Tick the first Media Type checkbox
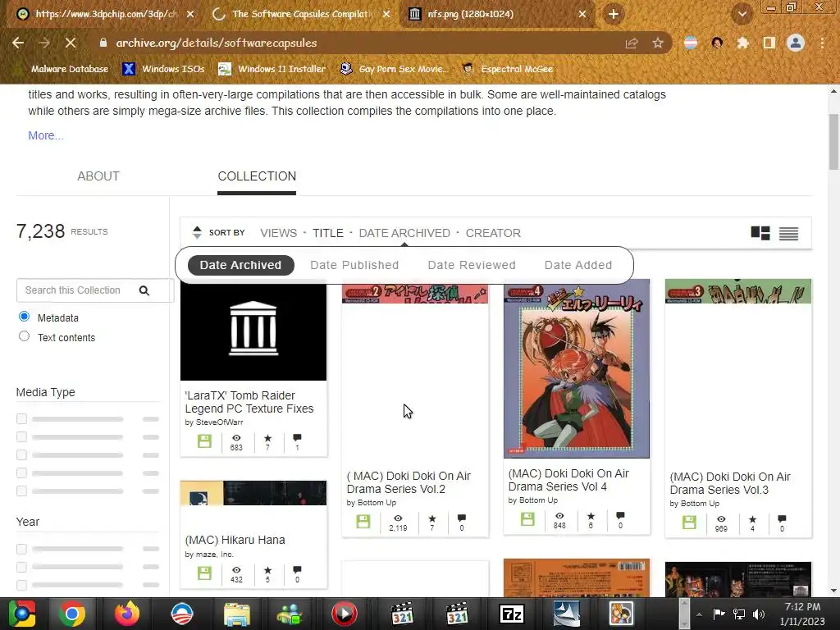Image resolution: width=840 pixels, height=630 pixels. (21, 419)
